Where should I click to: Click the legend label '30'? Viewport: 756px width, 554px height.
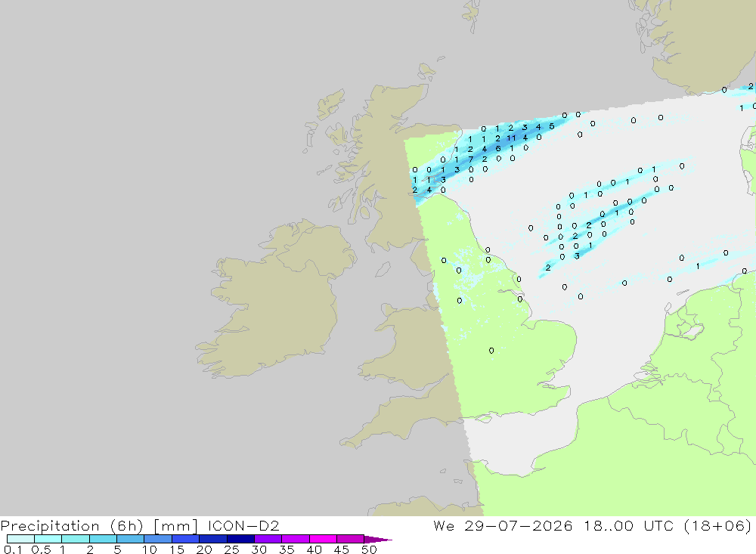(259, 549)
